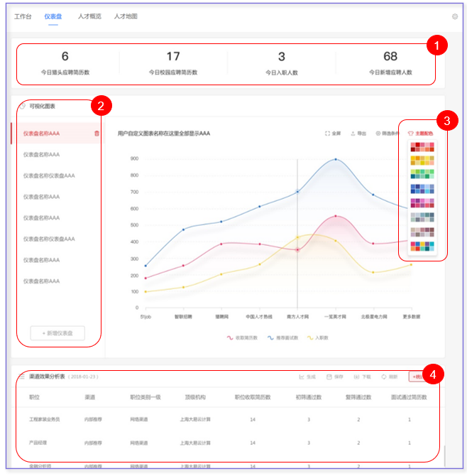Viewport: 467px width, 476px height.
Task: Click the 顶级机构 column header
Action: point(195,397)
